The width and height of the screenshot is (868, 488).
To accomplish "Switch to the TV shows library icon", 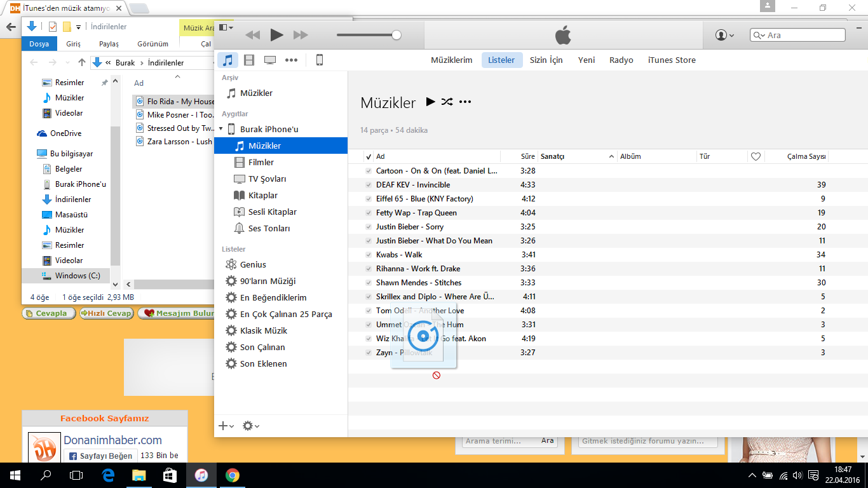I will pos(270,60).
